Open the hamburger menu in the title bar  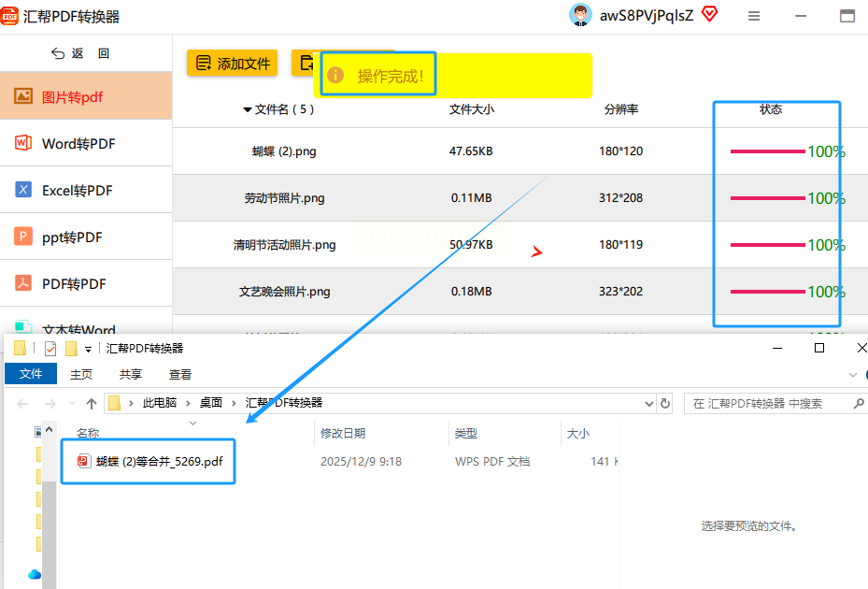point(753,16)
